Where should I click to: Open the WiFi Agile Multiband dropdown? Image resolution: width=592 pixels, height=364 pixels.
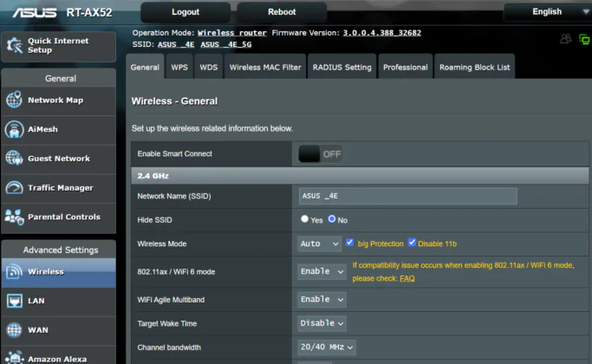[x=322, y=299]
